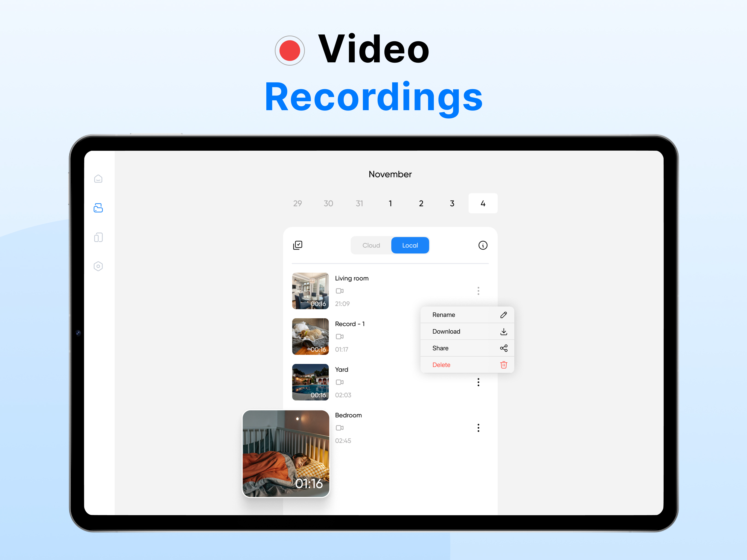
Task: Choose Delete from the context menu
Action: point(467,365)
